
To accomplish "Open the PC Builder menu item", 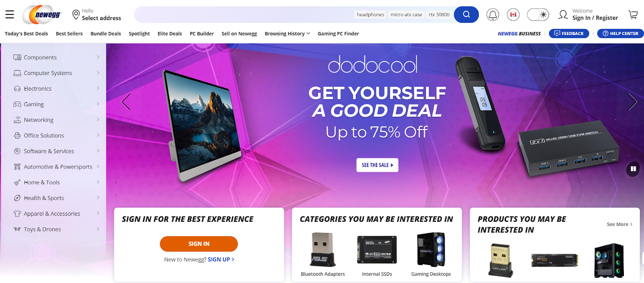I will 202,34.
